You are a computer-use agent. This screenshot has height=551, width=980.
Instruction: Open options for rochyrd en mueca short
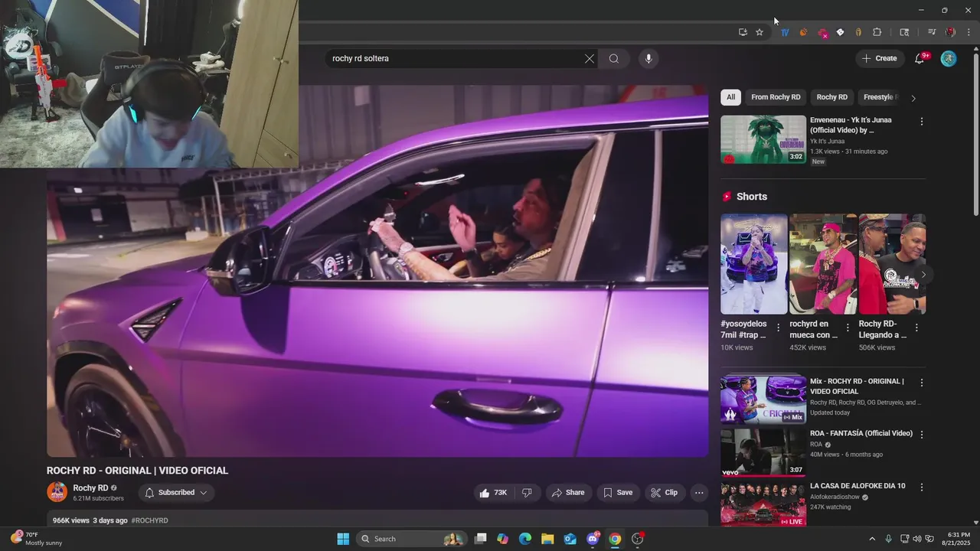pos(848,328)
